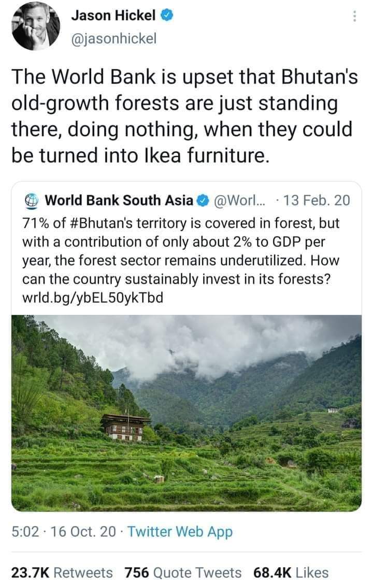Viewport: 373px width, 588px height.
Task: Open the wrld.bg/ybEL50ykTbd link
Action: [93, 298]
